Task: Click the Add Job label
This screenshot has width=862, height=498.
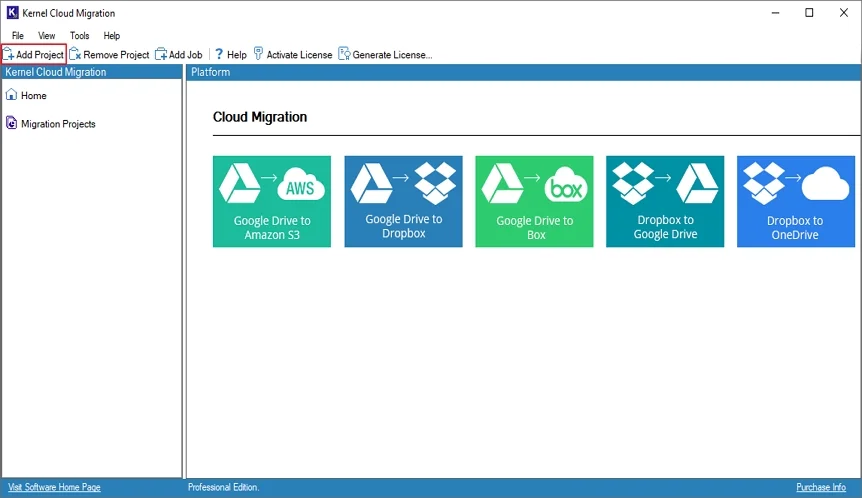Action: click(x=185, y=55)
